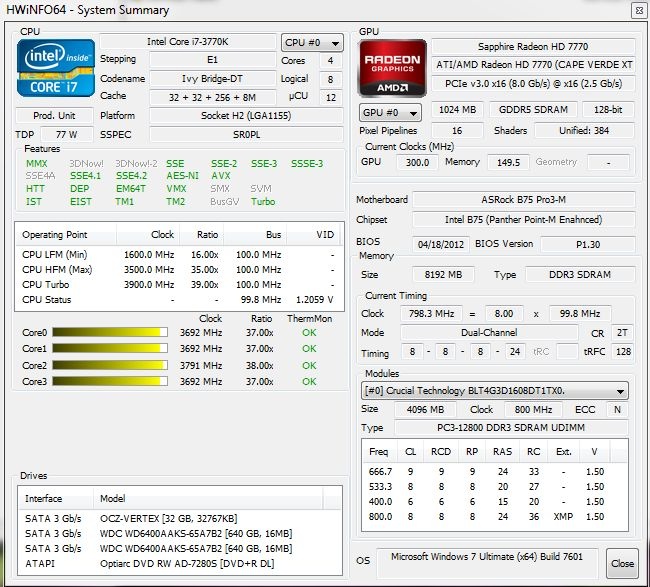Image resolution: width=650 pixels, height=587 pixels.
Task: Close the window with the title bar X
Action: point(639,10)
